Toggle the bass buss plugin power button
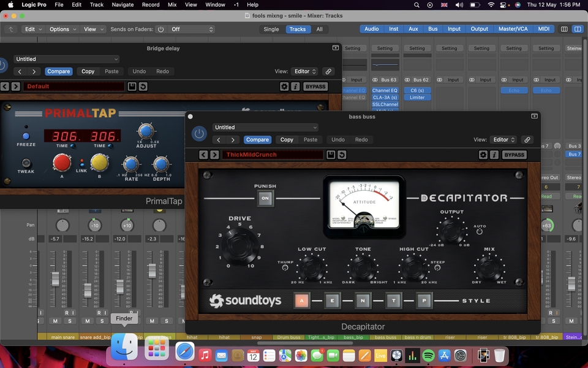 click(x=199, y=134)
